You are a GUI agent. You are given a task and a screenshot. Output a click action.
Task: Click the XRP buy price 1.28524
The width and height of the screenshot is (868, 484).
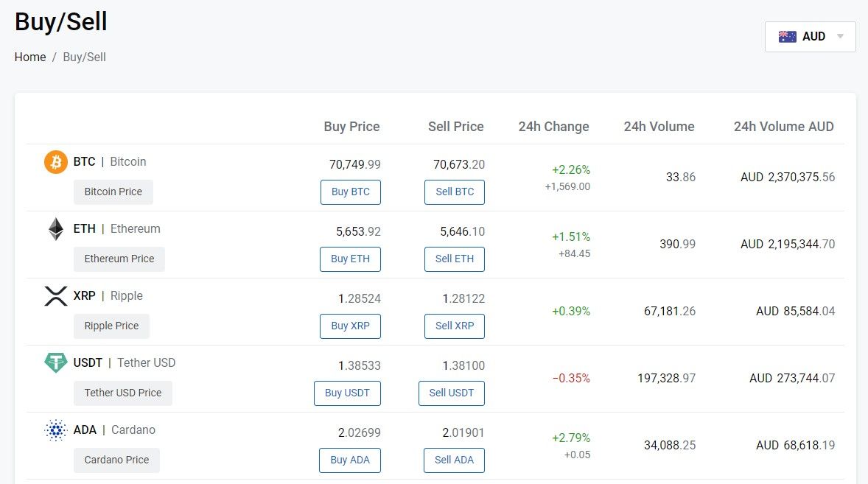click(x=360, y=298)
